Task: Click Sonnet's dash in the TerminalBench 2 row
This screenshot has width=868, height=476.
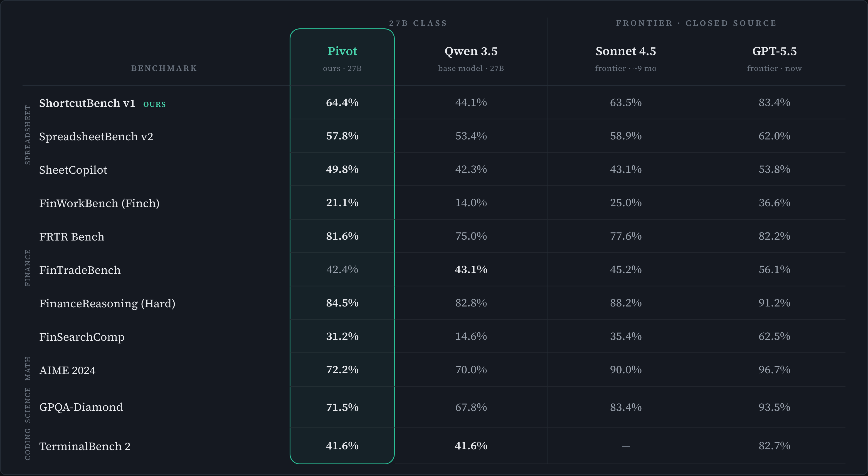Action: point(626,446)
